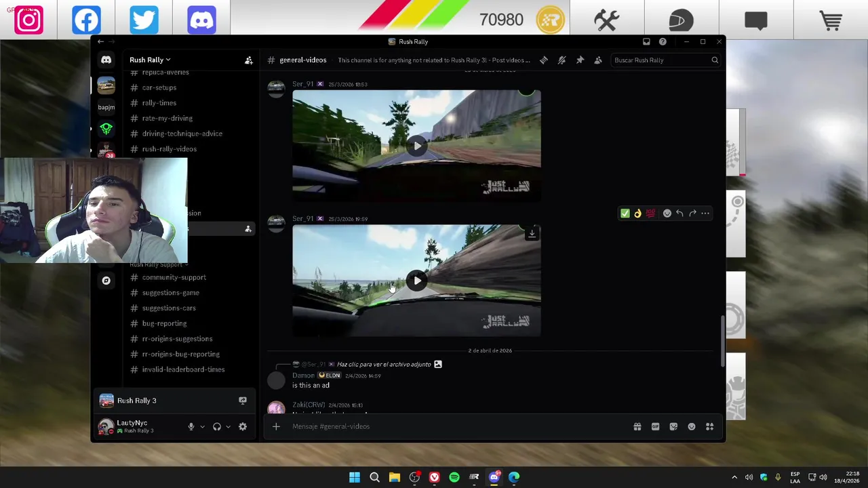Screen dimensions: 868x488
Task: Toggle microphone mute
Action: 191,427
